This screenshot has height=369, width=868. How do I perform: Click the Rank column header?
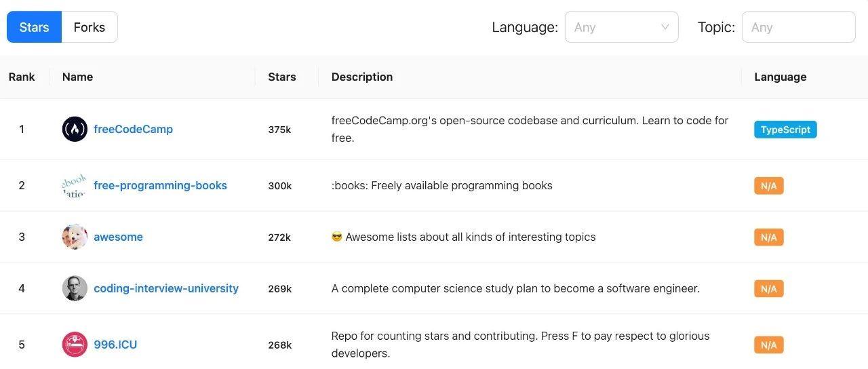22,77
